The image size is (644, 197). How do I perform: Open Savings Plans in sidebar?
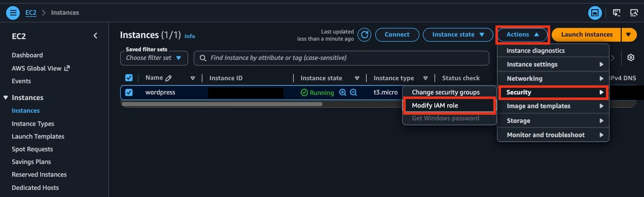[x=31, y=161]
